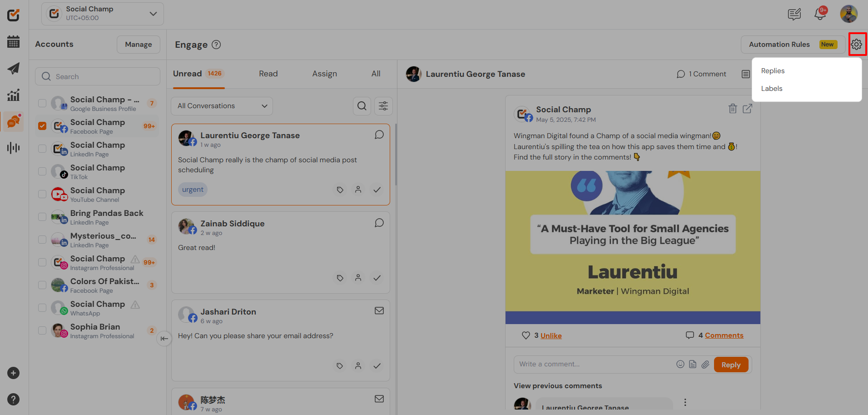Click the urgent label on Laurentiu conversation

[x=193, y=190]
